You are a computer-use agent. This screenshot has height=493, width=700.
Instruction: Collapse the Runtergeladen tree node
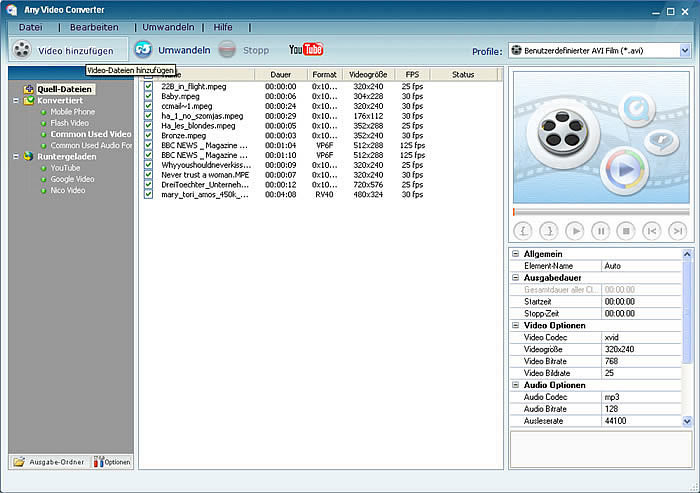tap(16, 157)
